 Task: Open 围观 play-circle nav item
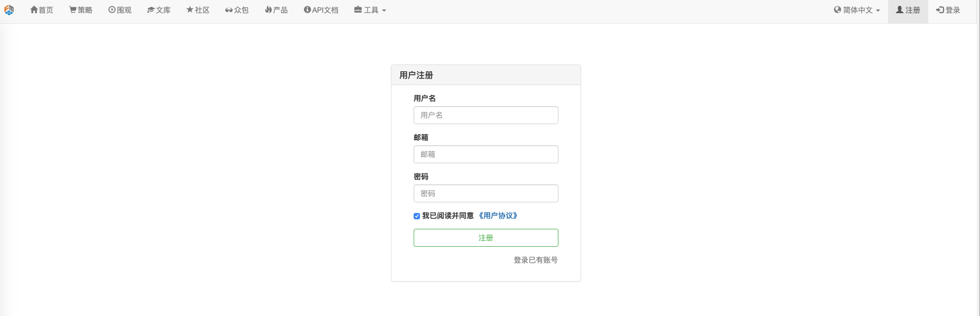[120, 10]
